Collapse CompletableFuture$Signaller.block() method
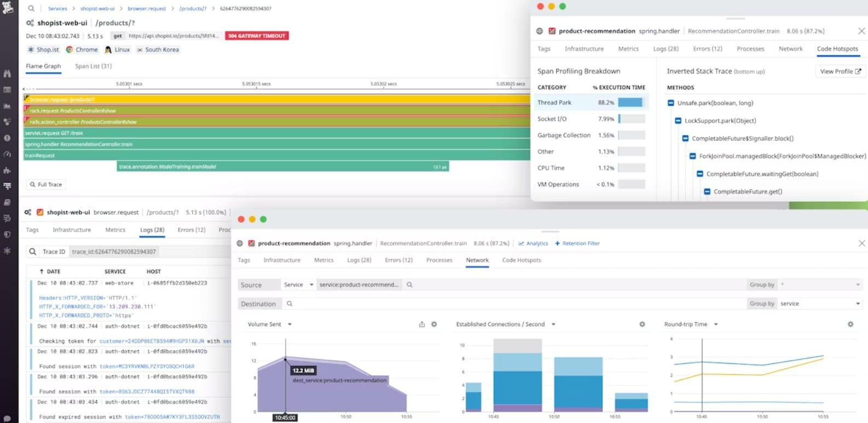The image size is (868, 423). pyautogui.click(x=685, y=139)
